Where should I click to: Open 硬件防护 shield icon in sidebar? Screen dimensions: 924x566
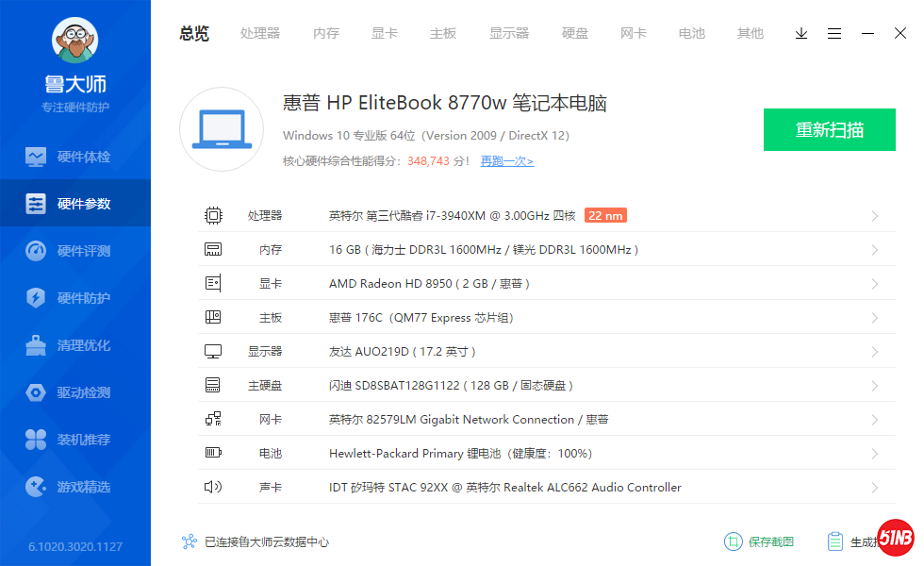click(x=36, y=298)
